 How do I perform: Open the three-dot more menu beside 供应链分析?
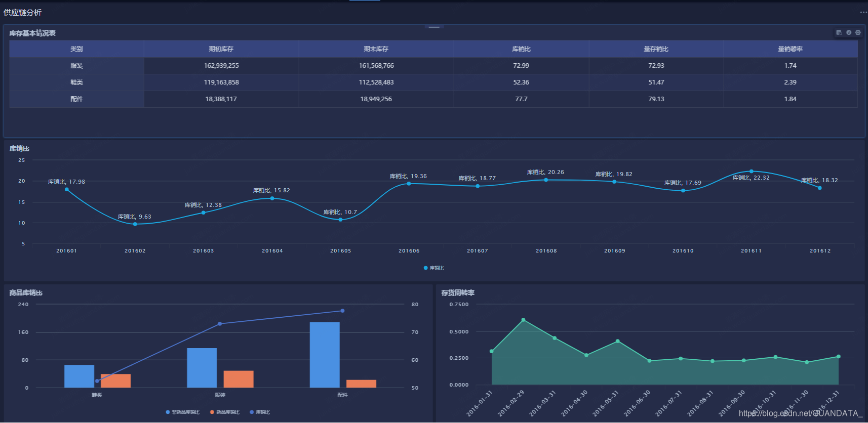[x=863, y=12]
